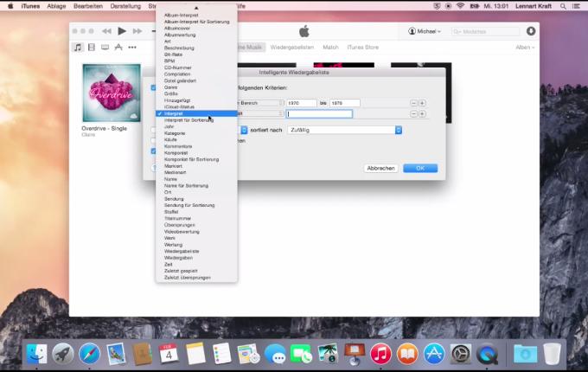The width and height of the screenshot is (588, 372).
Task: Open Spotlight search in the menu bar
Action: (x=563, y=6)
